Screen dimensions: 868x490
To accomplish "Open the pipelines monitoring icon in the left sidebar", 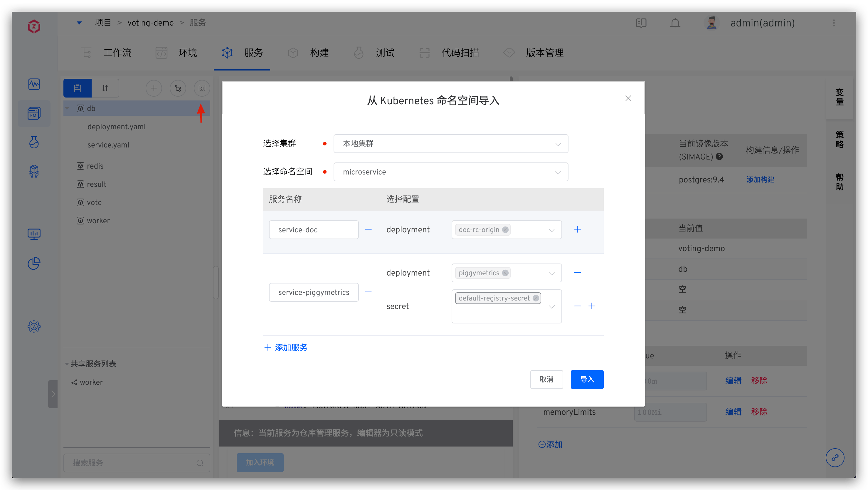I will point(34,84).
